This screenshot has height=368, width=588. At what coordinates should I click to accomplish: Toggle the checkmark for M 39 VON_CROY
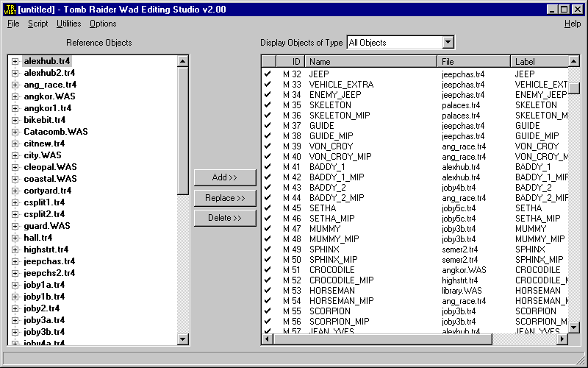[268, 146]
